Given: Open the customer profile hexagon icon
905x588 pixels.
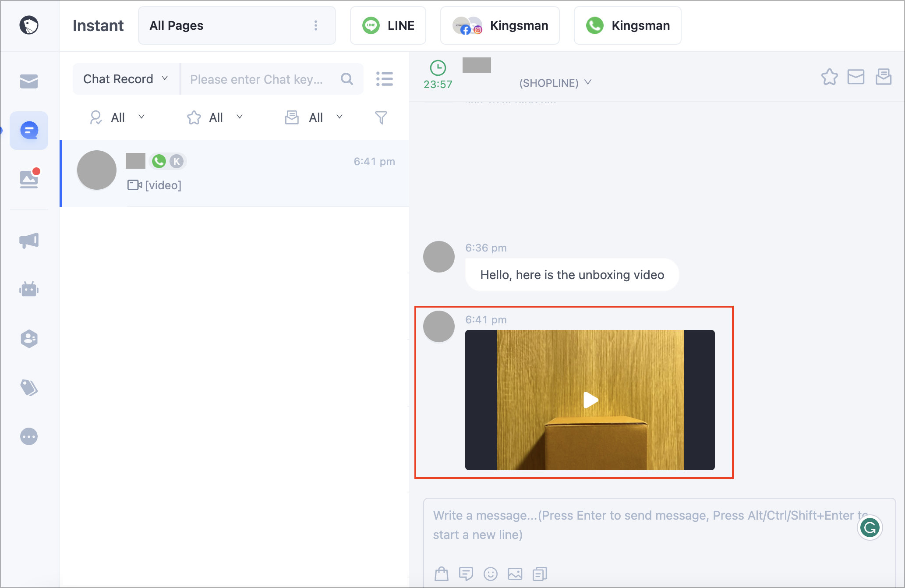Looking at the screenshot, I should tap(29, 339).
